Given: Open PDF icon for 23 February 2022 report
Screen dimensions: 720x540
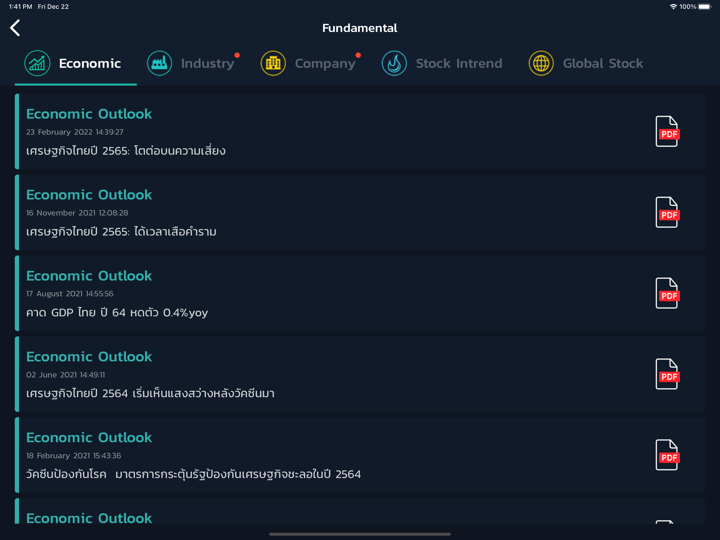Looking at the screenshot, I should tap(667, 131).
